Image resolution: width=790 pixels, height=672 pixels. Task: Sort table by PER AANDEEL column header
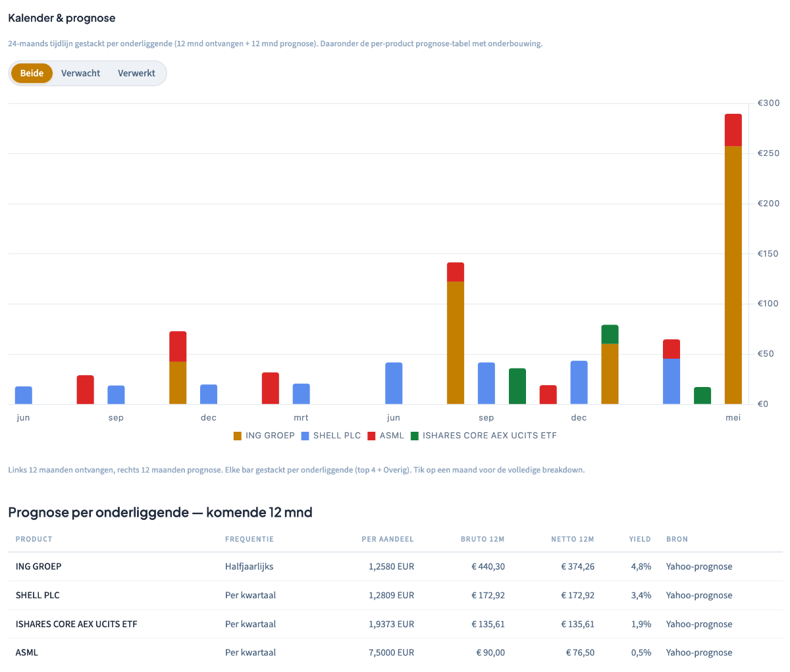click(x=388, y=539)
